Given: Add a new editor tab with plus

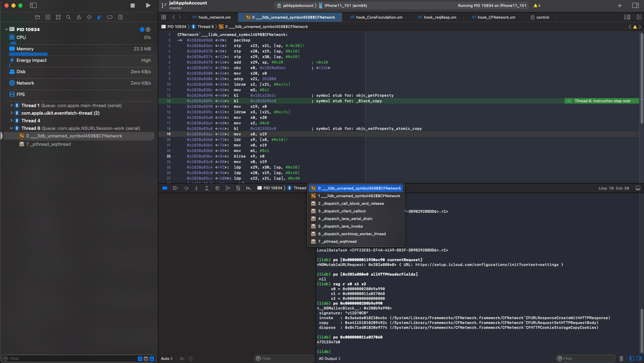Looking at the screenshot, I should pos(620,6).
